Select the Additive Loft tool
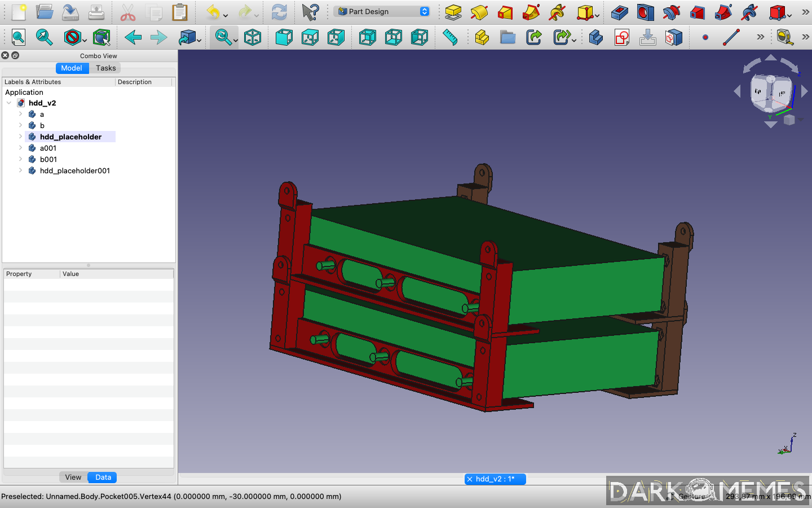Screen dimensions: 812x508 505,12
